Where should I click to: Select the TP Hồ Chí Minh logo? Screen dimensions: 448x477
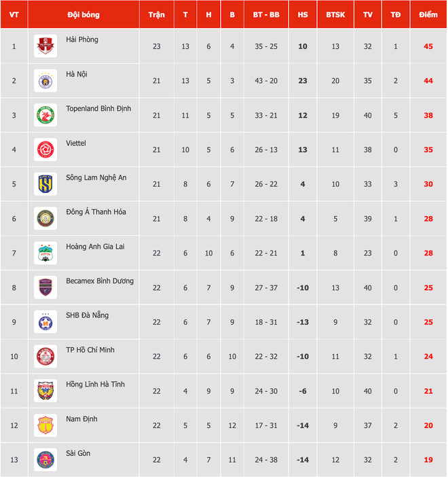[x=46, y=357]
